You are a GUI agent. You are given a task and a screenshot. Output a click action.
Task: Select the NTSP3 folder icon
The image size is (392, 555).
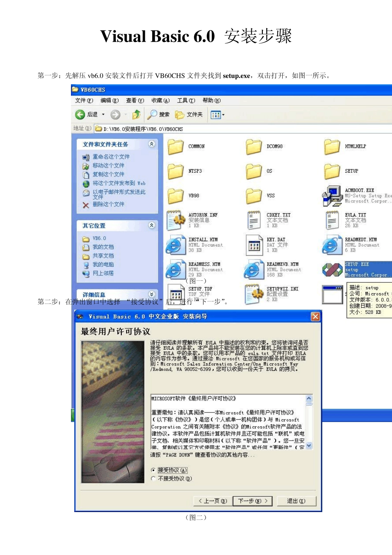(x=175, y=171)
